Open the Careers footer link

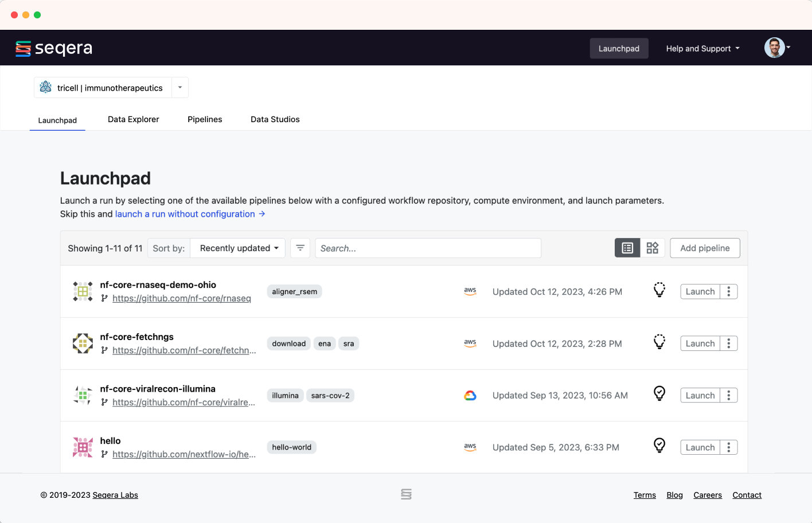[x=708, y=495]
